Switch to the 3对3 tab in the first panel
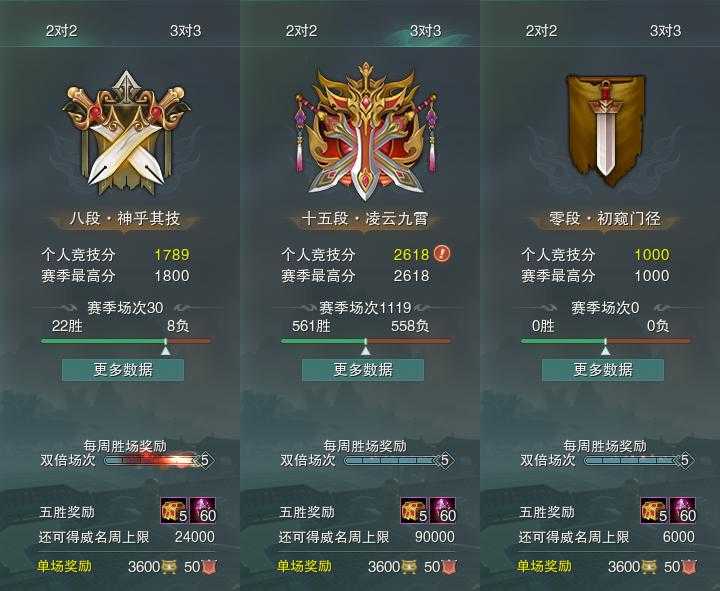This screenshot has height=591, width=720. pyautogui.click(x=185, y=31)
